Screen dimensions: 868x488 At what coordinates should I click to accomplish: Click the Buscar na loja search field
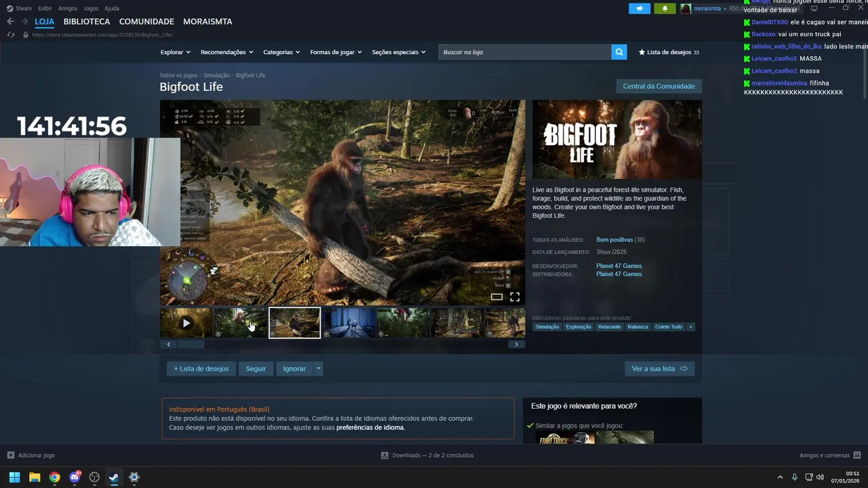(524, 52)
